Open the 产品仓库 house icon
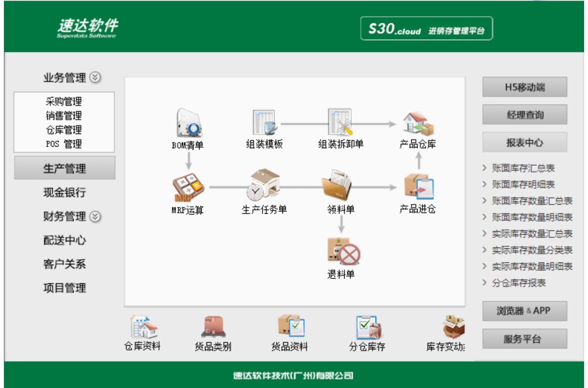588x388 pixels. (418, 124)
